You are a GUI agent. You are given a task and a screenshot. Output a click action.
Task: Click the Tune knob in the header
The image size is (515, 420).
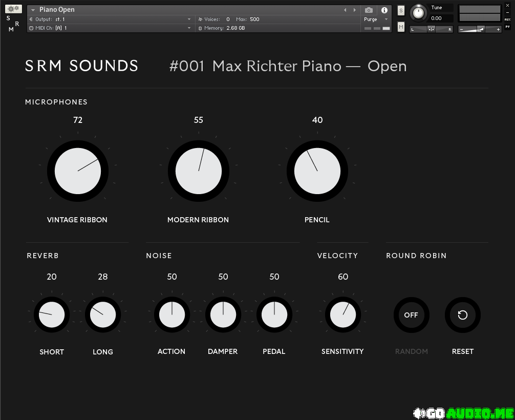point(418,13)
